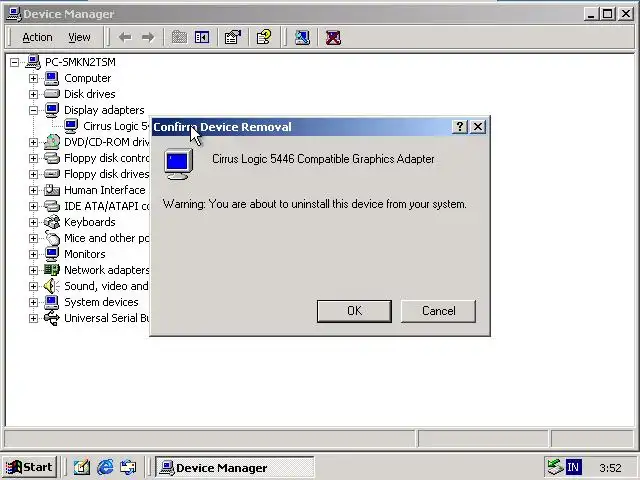
Task: Select the Display adapters icon
Action: [52, 110]
